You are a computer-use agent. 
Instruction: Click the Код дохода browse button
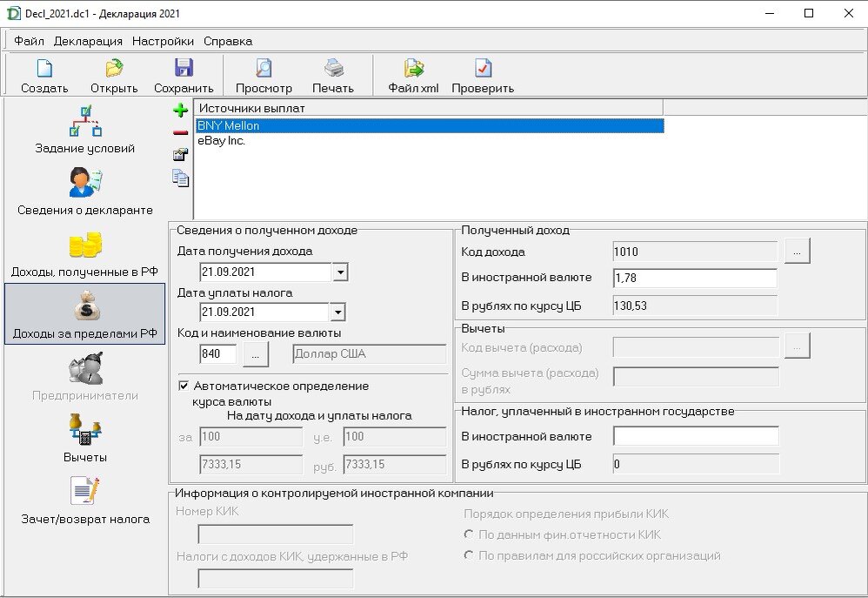tap(798, 252)
